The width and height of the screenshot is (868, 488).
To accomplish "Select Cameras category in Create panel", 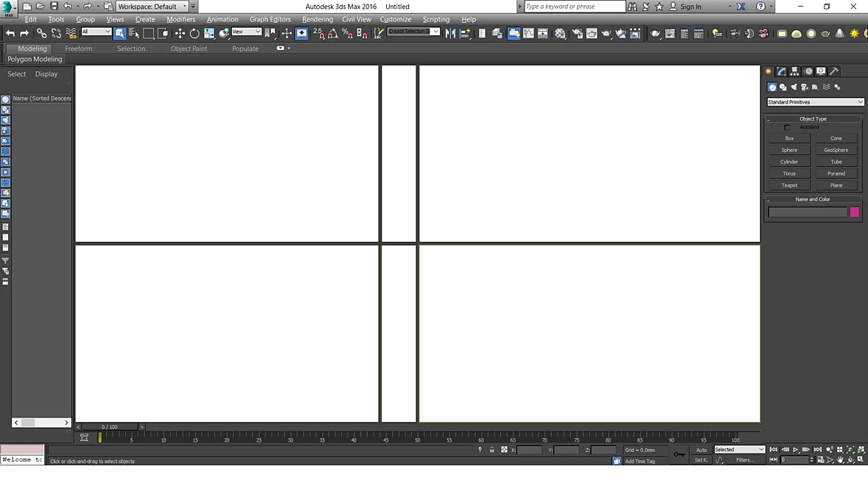I will point(804,87).
